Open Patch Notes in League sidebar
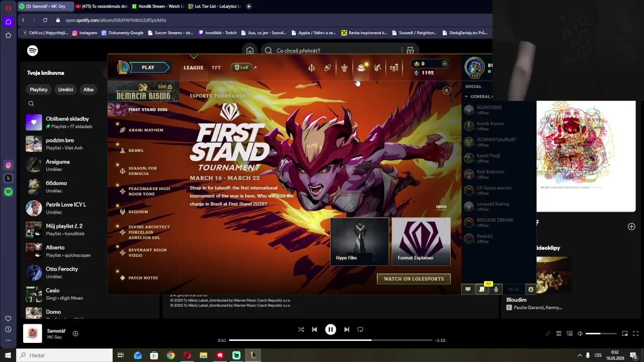Viewport: 644px width, 362px height. [x=143, y=278]
